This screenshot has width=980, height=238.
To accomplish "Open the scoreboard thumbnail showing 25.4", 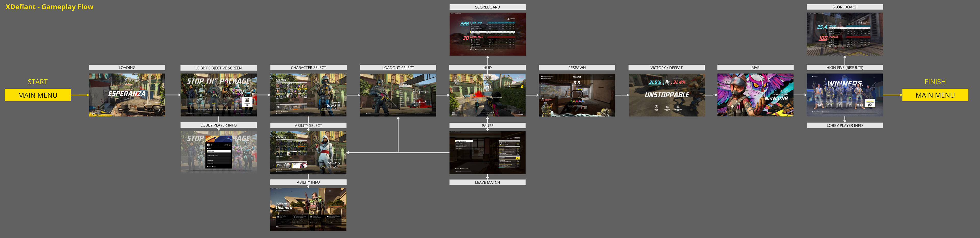I will (845, 34).
